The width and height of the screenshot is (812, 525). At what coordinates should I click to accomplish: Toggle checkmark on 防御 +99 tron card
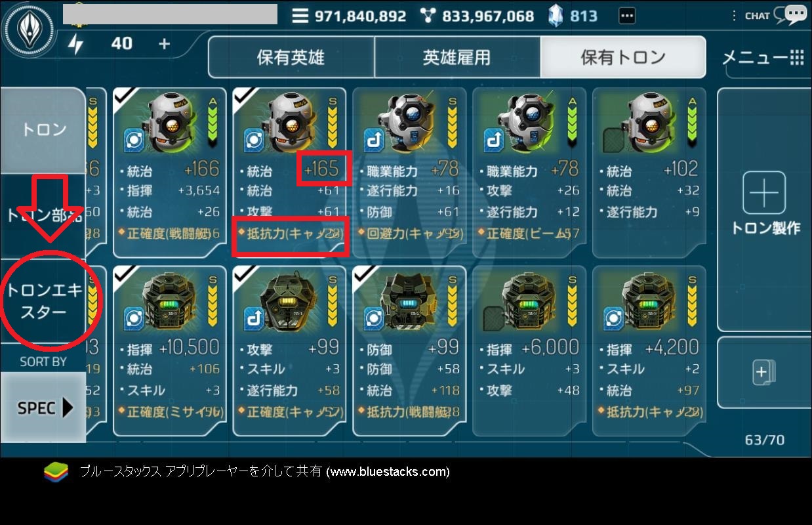pyautogui.click(x=365, y=276)
